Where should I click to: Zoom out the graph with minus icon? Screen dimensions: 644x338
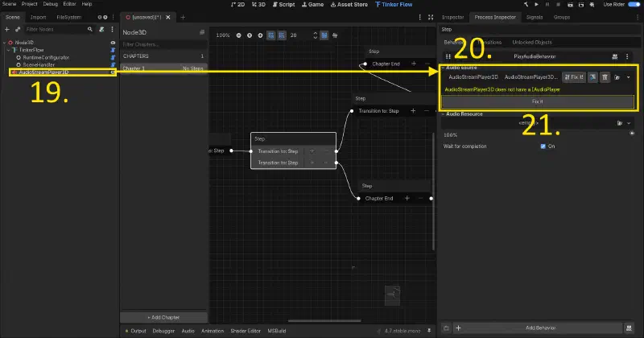(x=238, y=35)
